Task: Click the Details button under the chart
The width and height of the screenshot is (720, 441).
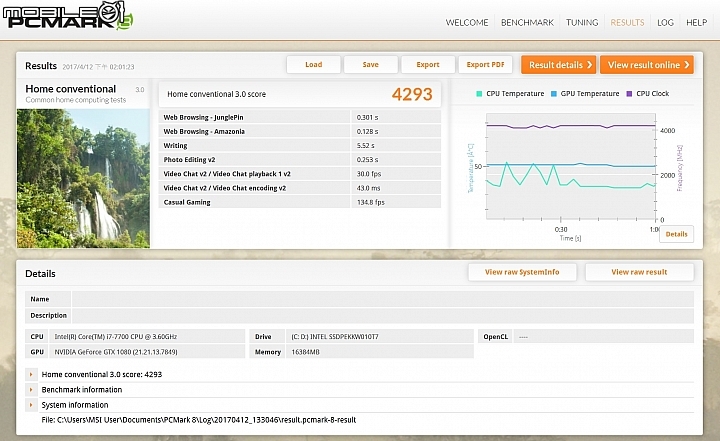Action: point(676,234)
